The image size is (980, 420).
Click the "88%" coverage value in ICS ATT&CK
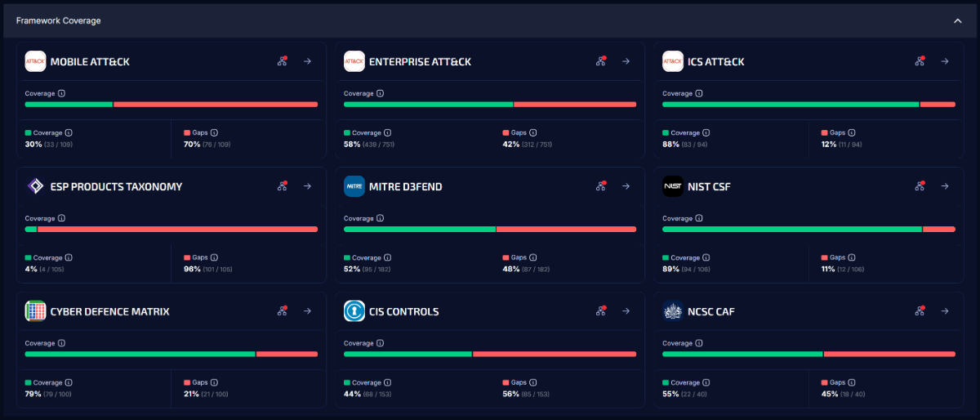pos(670,144)
